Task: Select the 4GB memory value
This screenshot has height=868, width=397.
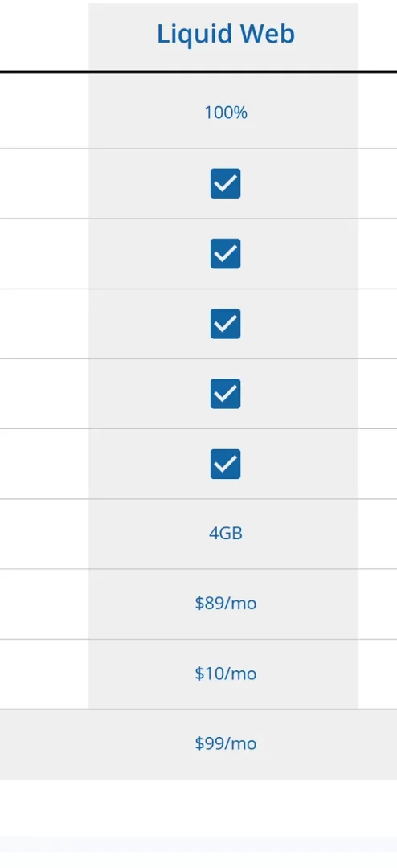Action: (x=225, y=534)
